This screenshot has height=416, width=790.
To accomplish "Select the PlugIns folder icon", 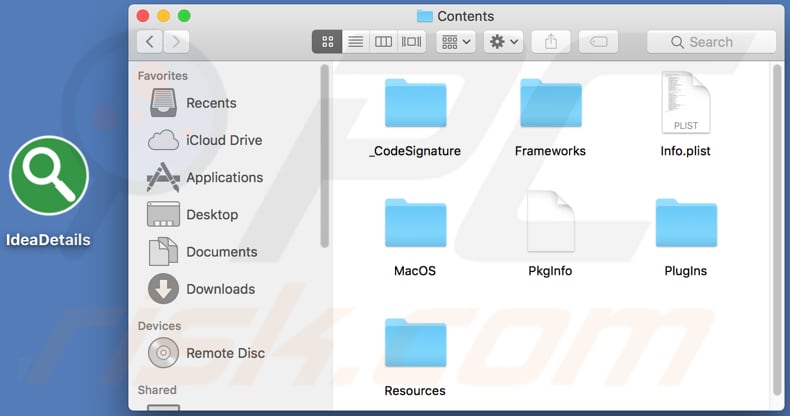I will (686, 223).
